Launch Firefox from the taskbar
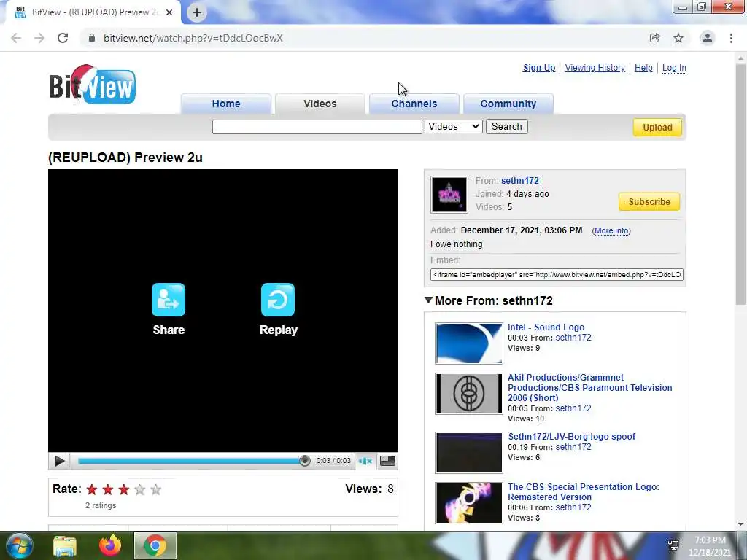 (x=110, y=545)
